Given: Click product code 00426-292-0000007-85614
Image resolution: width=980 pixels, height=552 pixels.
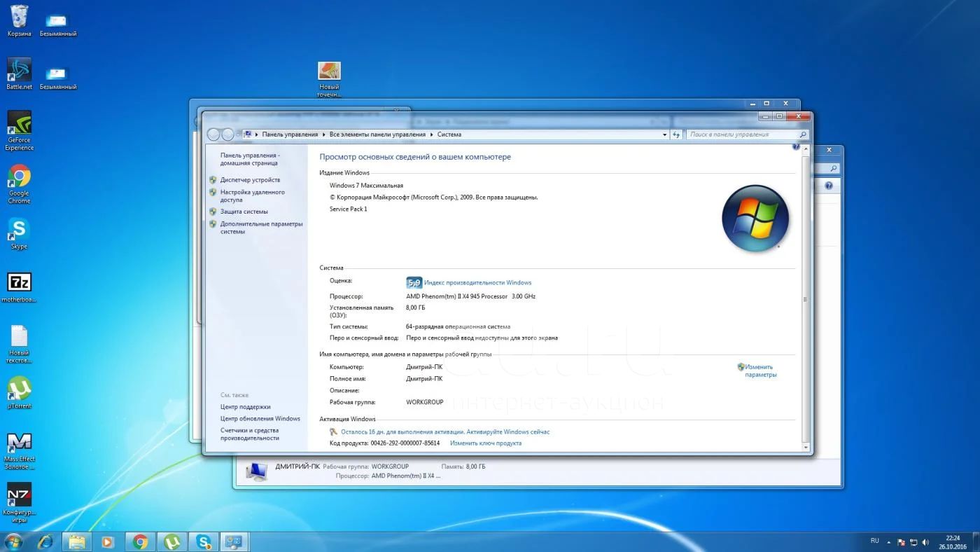Looking at the screenshot, I should (x=405, y=443).
